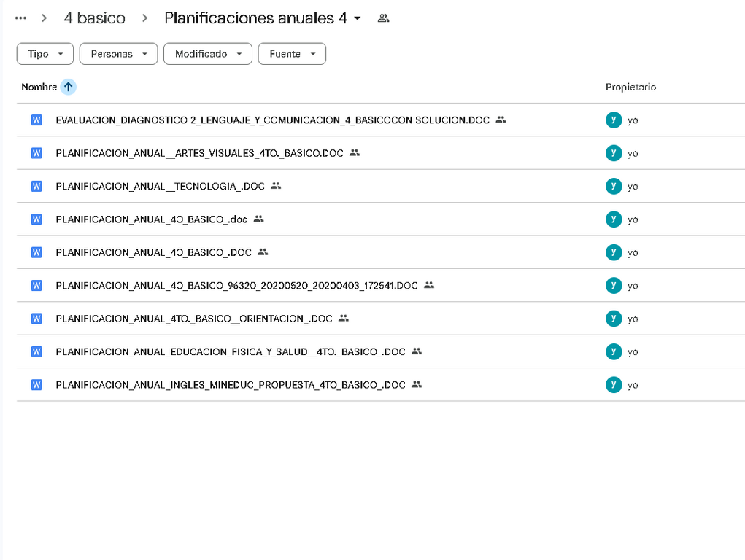Select file PLANIFICACION_ANUAL_4O_BASICO_.DOC with uppercase extension
Image resolution: width=745 pixels, height=560 pixels.
point(153,253)
